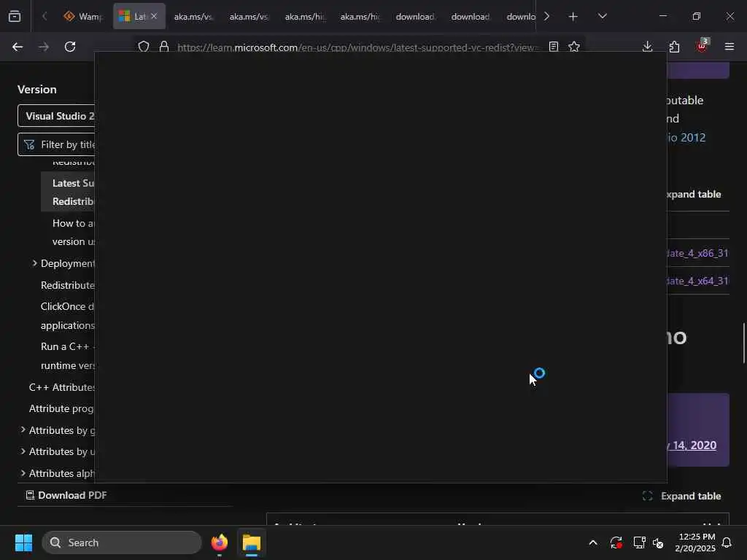747x560 pixels.
Task: Bookmark this page with the star
Action: (x=574, y=47)
